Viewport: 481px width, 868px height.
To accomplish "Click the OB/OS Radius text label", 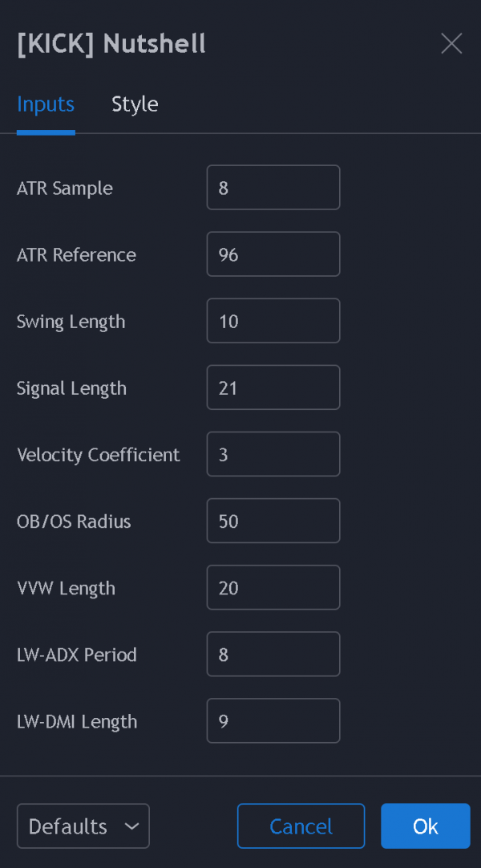I will (74, 521).
